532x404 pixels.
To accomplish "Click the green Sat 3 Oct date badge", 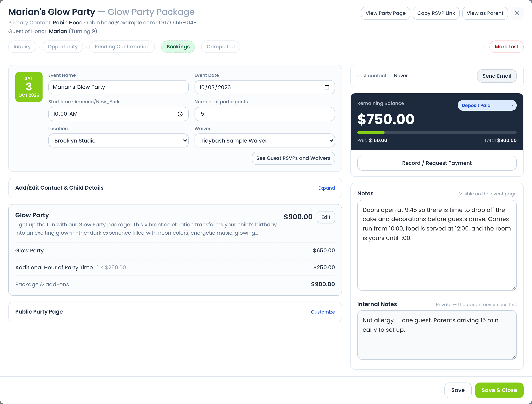I will click(29, 87).
